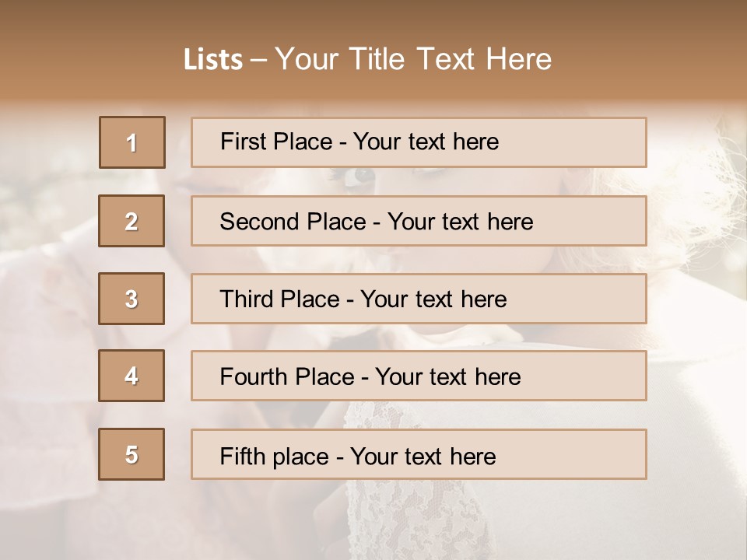Screen dimensions: 747x560
Task: Click the number 3 box
Action: coord(132,299)
